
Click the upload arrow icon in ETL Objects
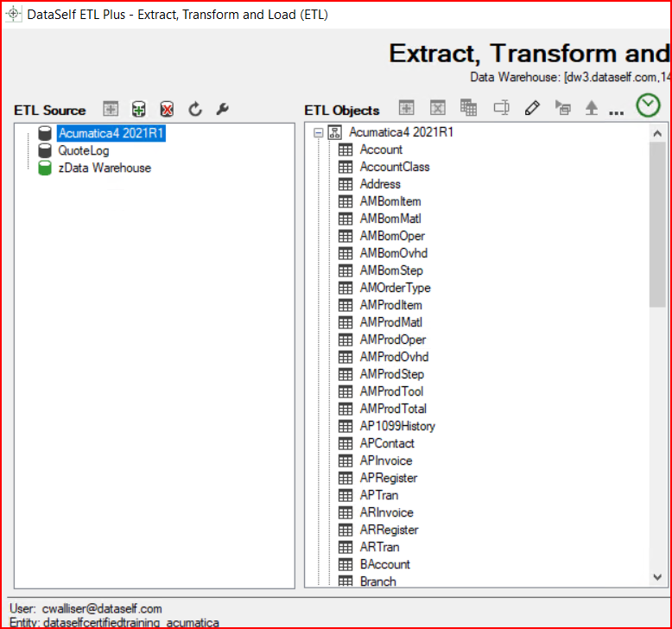pos(592,108)
